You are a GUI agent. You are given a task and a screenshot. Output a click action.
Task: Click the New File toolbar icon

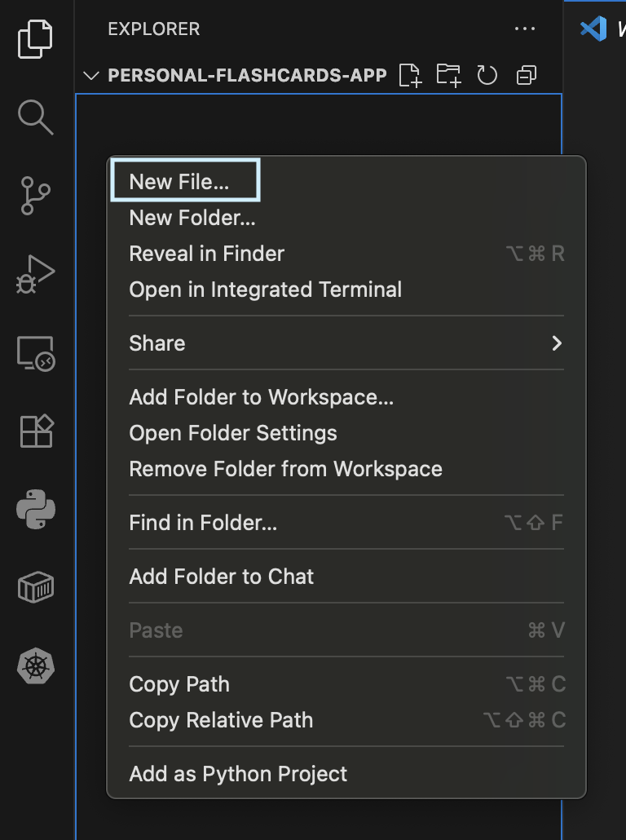click(411, 75)
